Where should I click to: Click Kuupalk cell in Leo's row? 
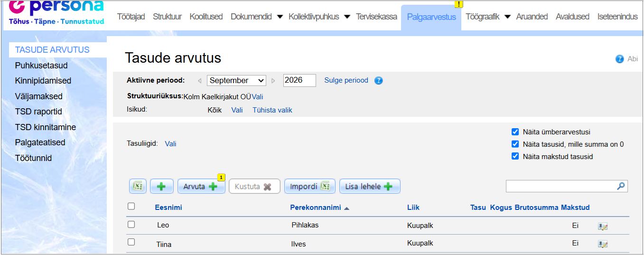tap(420, 225)
